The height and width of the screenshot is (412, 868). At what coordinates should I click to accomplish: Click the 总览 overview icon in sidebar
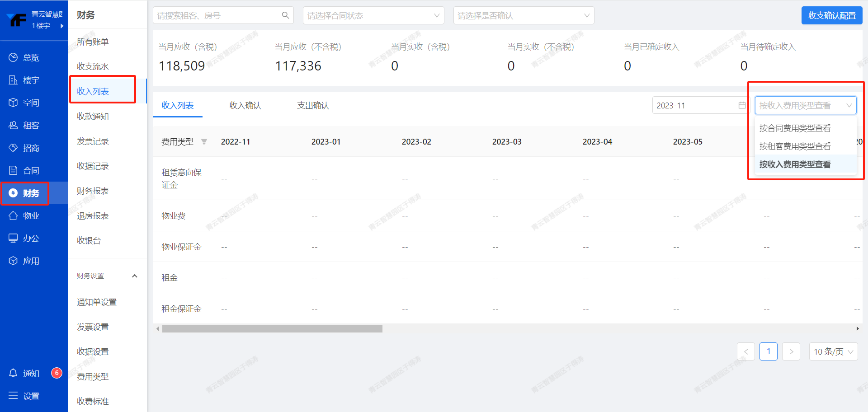(x=13, y=57)
